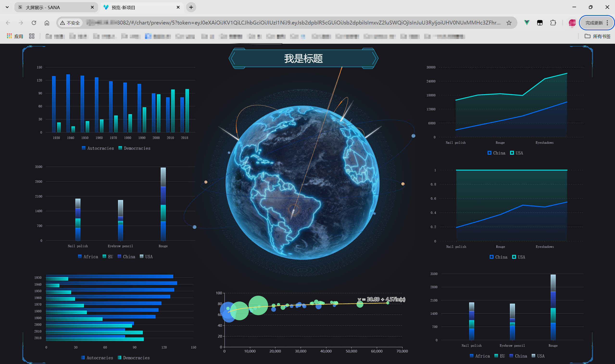
Task: Open the browser home page
Action: [x=47, y=23]
